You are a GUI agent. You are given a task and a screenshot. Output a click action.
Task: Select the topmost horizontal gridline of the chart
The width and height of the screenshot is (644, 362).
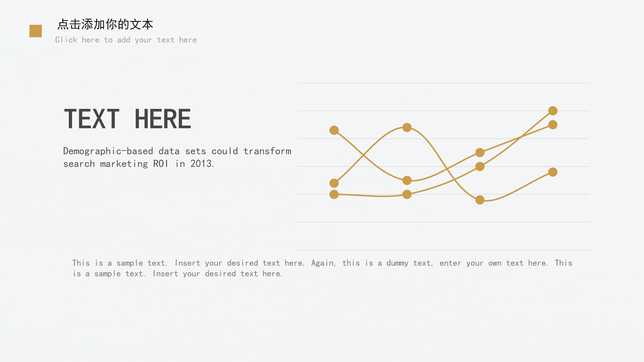coord(443,83)
